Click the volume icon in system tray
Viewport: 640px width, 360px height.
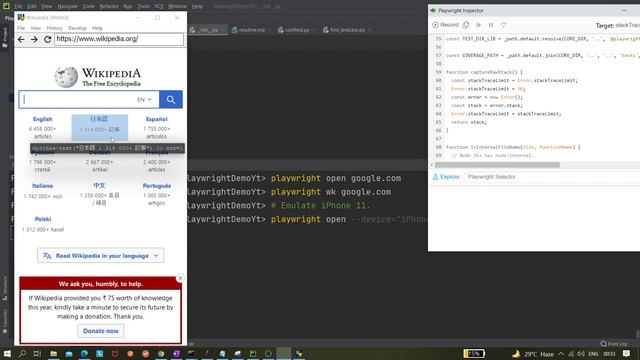pyautogui.click(x=580, y=354)
